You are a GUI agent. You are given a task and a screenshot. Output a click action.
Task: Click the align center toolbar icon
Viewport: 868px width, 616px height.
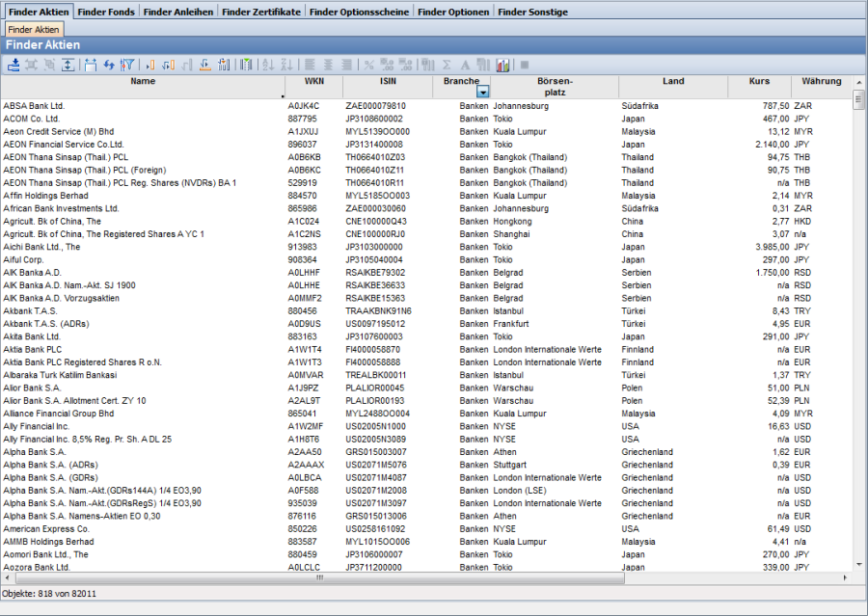click(329, 65)
